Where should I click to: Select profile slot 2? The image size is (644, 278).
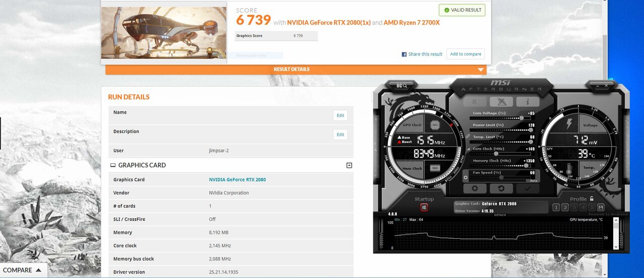pyautogui.click(x=565, y=207)
